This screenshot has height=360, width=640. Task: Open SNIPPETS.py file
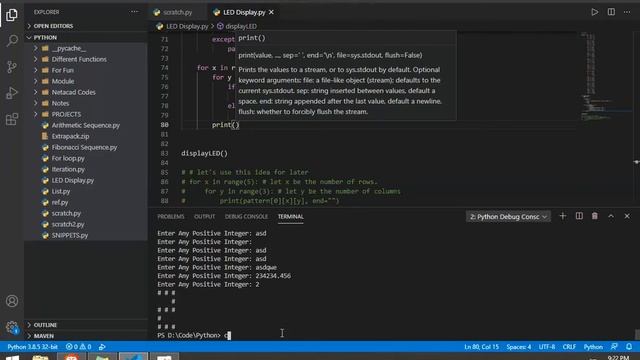click(86, 236)
